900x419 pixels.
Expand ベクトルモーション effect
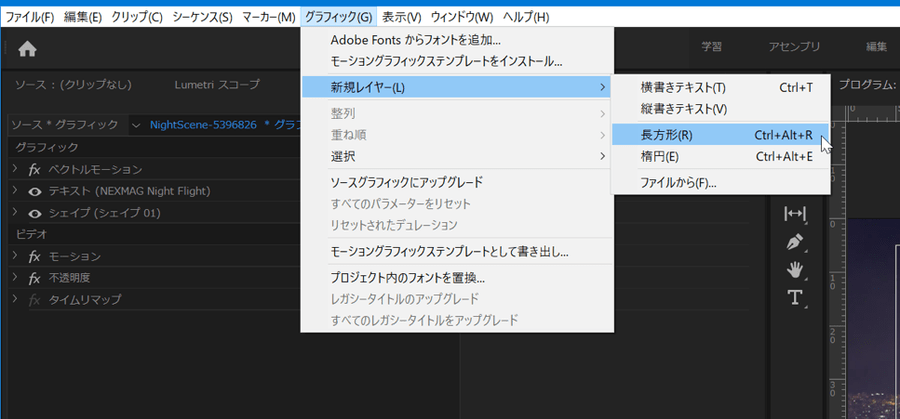[14, 169]
